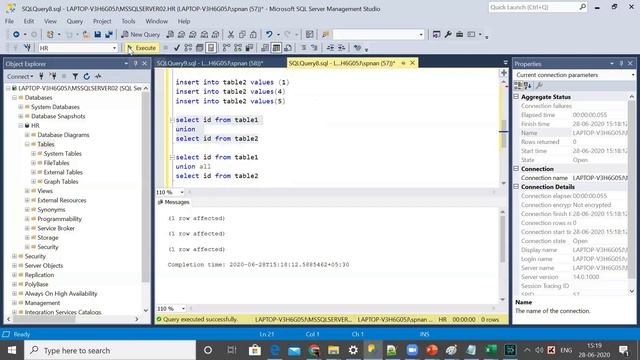
Task: Open Current connection parameters dropdown
Action: click(633, 75)
